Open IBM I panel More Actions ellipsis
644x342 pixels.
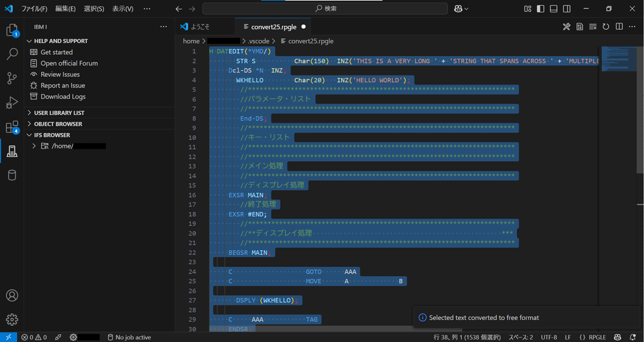(163, 27)
